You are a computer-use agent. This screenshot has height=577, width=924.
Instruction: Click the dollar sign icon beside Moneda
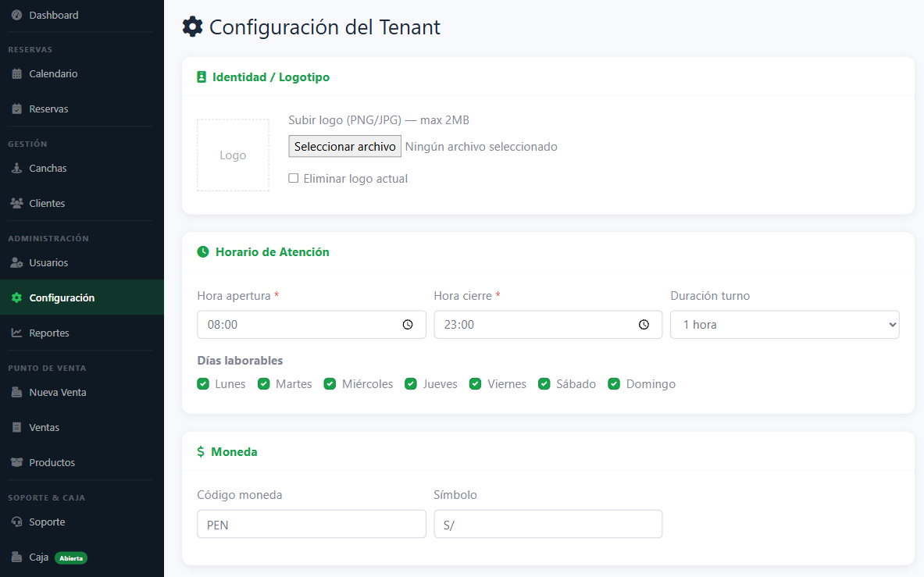pyautogui.click(x=201, y=451)
